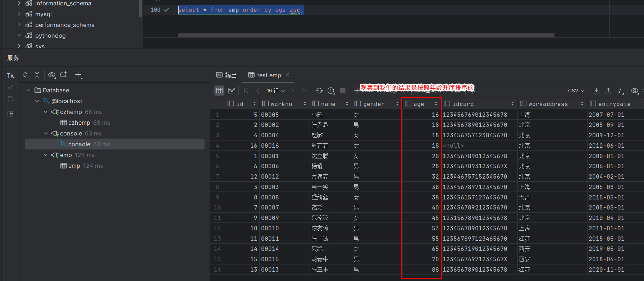Open the services view options eye icon
Viewport: 644px width, 281px height.
pyautogui.click(x=52, y=75)
